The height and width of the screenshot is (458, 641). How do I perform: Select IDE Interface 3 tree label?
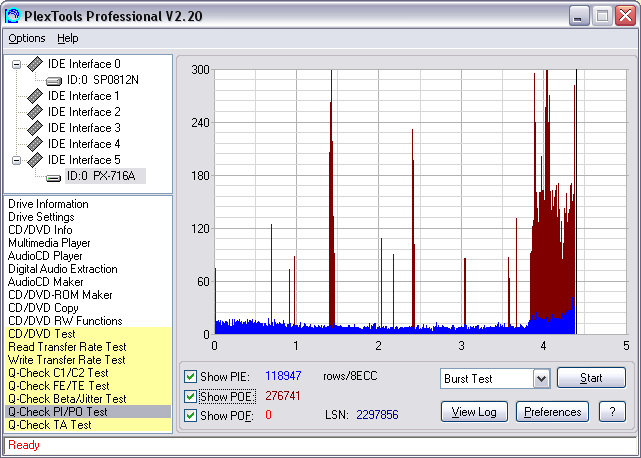tap(84, 128)
